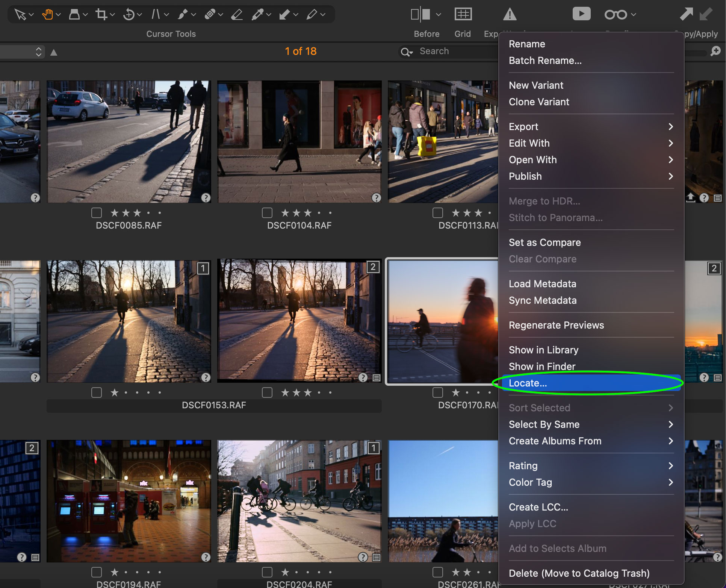Tick the checkbox under DSCF0085.RAF
Image resolution: width=726 pixels, height=588 pixels.
coord(96,213)
